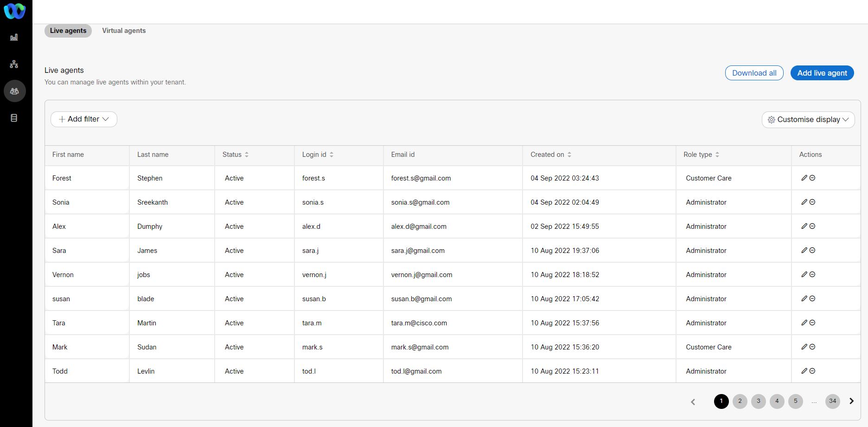Select the agents group sidebar icon
Viewport: 868px width, 427px height.
tap(14, 91)
